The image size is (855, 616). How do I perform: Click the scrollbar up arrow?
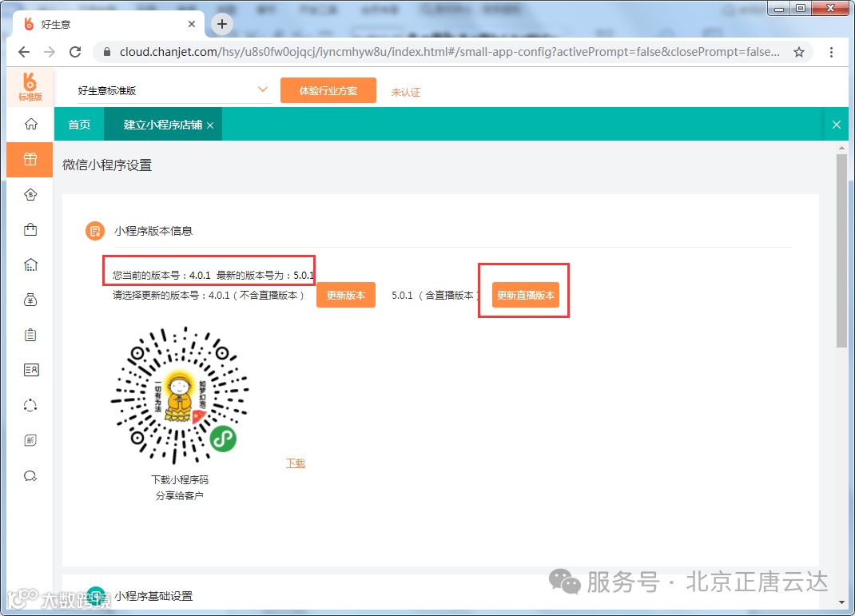[x=841, y=147]
